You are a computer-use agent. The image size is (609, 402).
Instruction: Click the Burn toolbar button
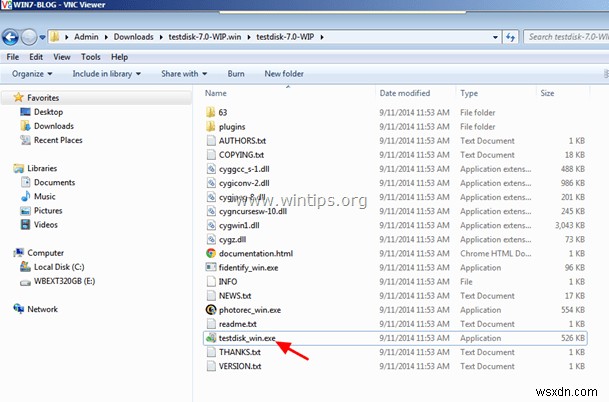pos(236,74)
